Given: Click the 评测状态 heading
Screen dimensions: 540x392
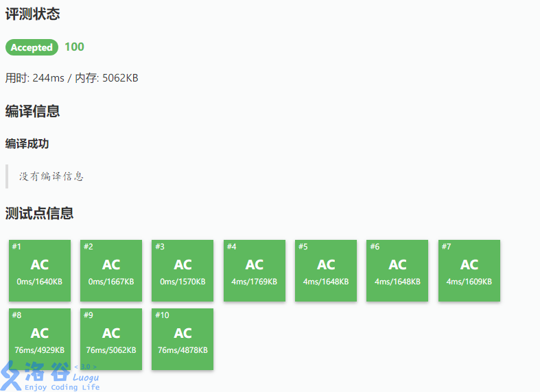Looking at the screenshot, I should 32,14.
